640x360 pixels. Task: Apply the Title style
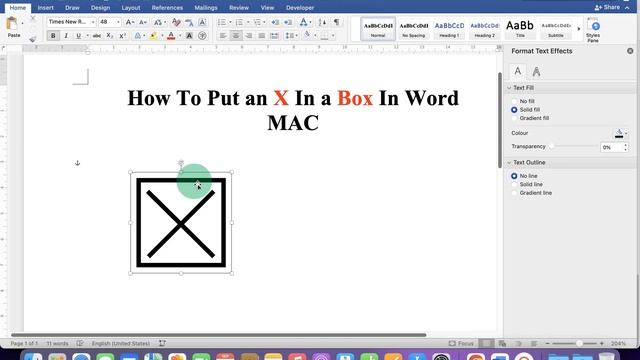520,29
